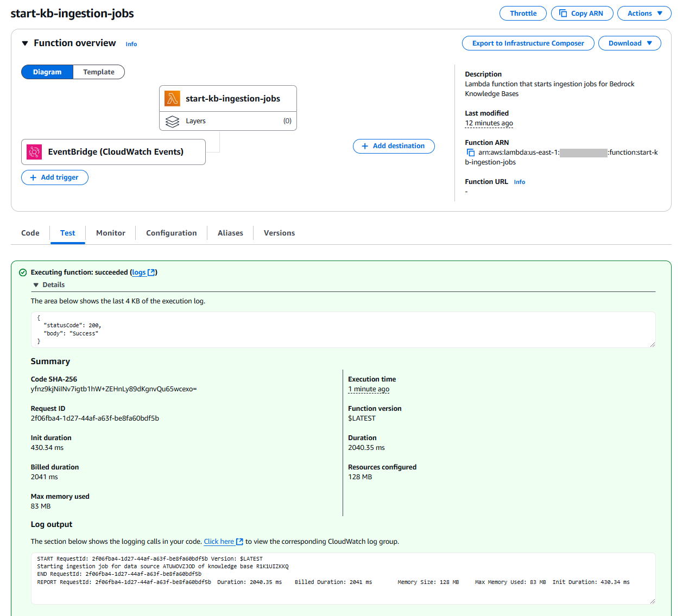Image resolution: width=683 pixels, height=616 pixels.
Task: Click the plus icon in Add trigger
Action: click(x=33, y=177)
